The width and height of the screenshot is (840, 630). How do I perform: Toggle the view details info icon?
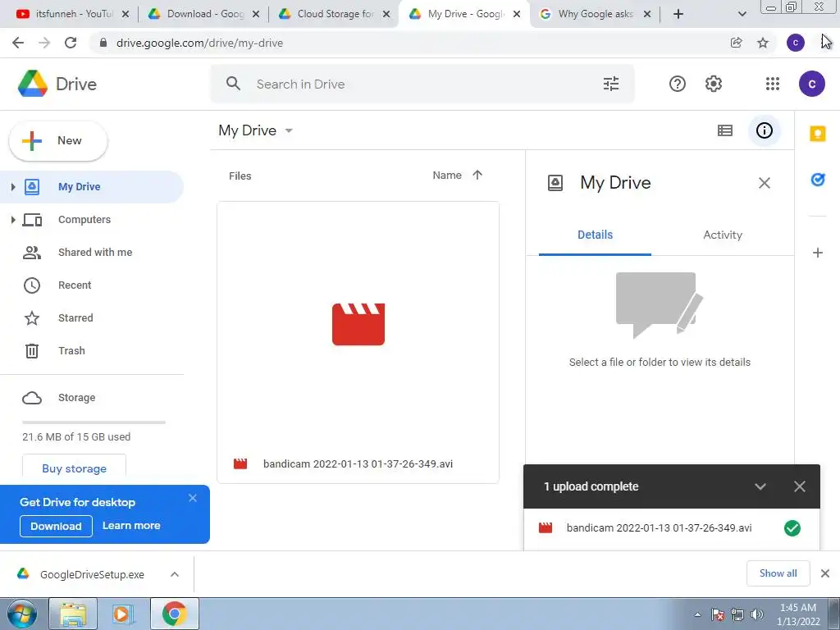(x=764, y=130)
